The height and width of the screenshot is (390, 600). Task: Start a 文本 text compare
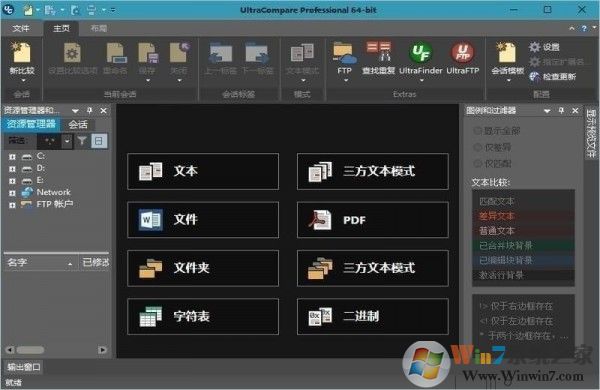[x=203, y=171]
